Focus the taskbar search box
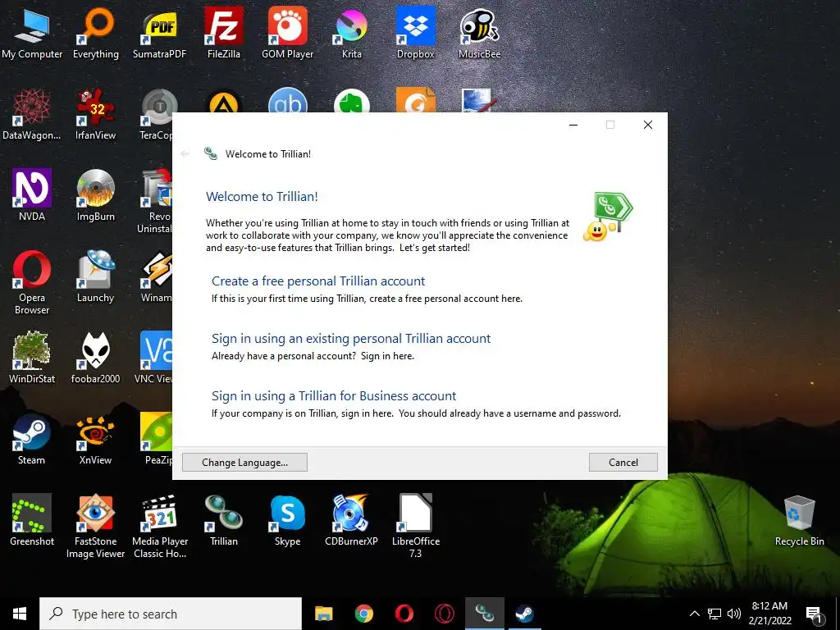The width and height of the screenshot is (840, 630). [x=171, y=614]
